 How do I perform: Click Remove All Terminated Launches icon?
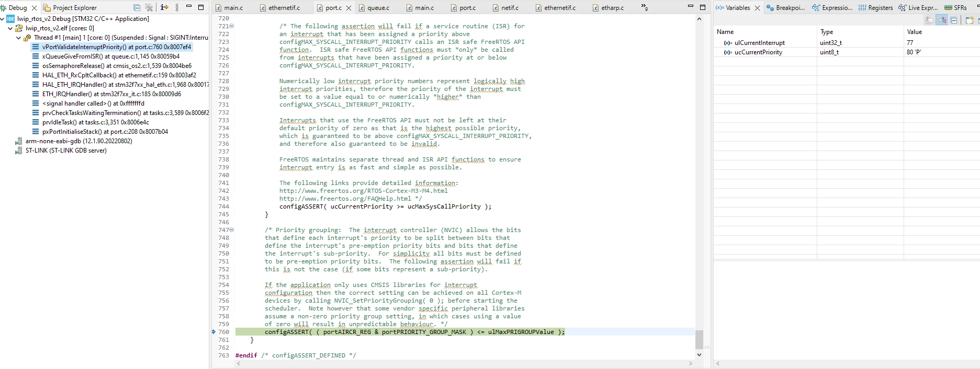[149, 7]
